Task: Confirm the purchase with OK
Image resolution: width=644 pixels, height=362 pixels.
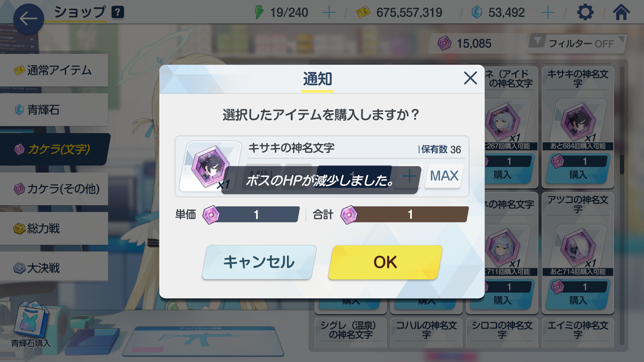Action: [x=385, y=262]
